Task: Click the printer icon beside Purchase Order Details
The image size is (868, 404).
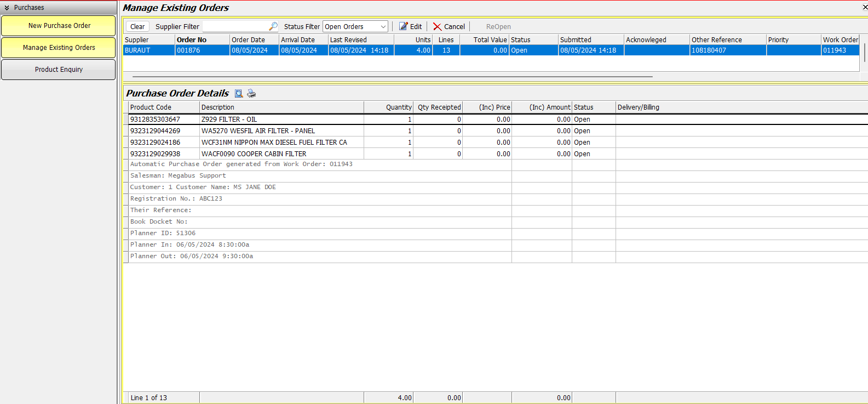Action: 251,93
